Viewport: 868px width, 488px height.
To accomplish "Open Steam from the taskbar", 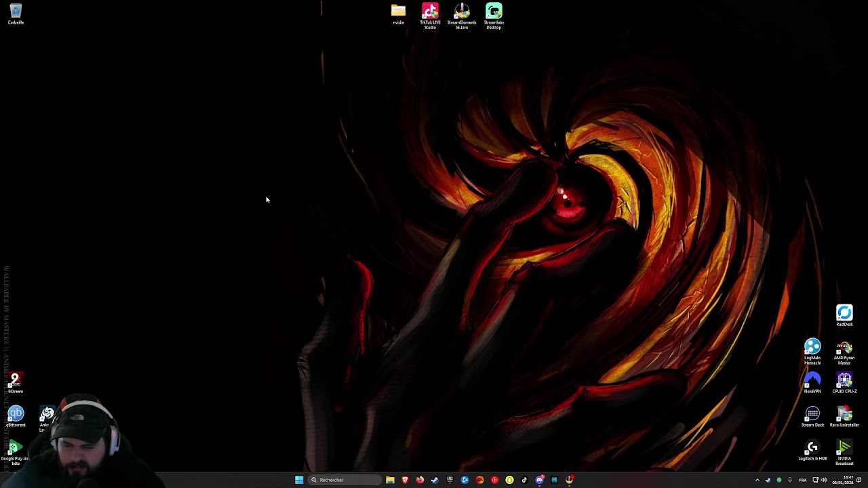I will [x=435, y=480].
